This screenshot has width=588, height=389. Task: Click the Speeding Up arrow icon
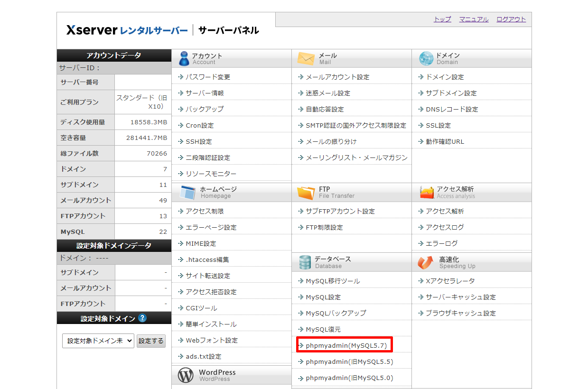coord(426,262)
